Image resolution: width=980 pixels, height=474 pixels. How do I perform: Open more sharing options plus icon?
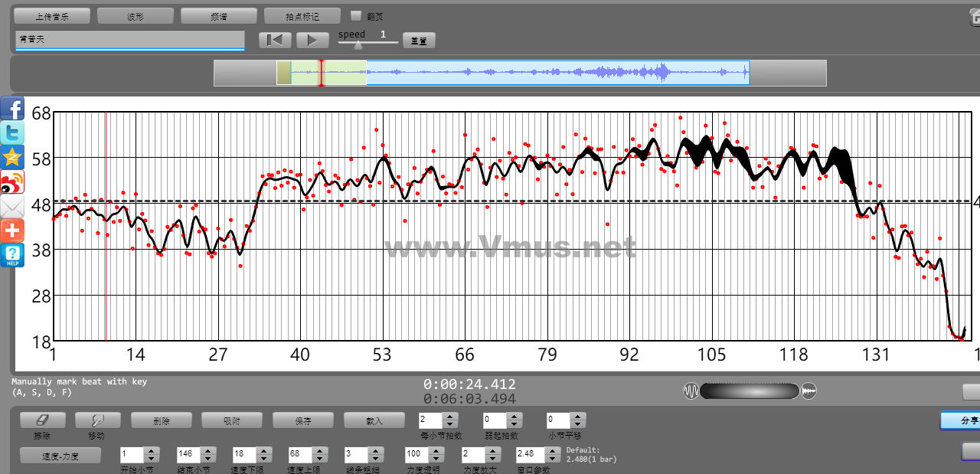coord(12,230)
